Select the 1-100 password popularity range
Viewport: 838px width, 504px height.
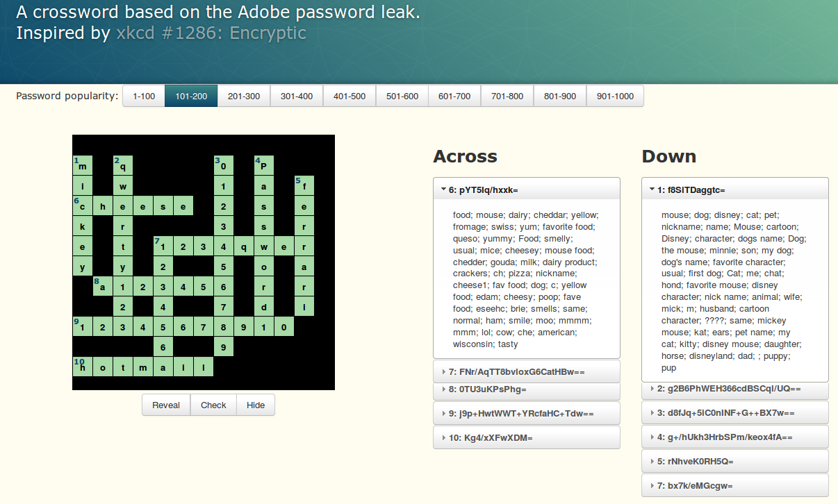(x=144, y=96)
